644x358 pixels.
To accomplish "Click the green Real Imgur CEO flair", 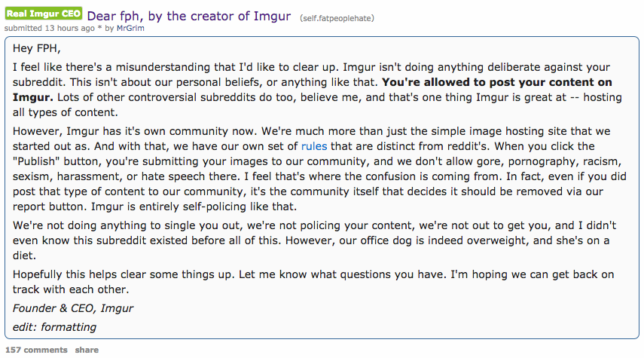I will (44, 14).
